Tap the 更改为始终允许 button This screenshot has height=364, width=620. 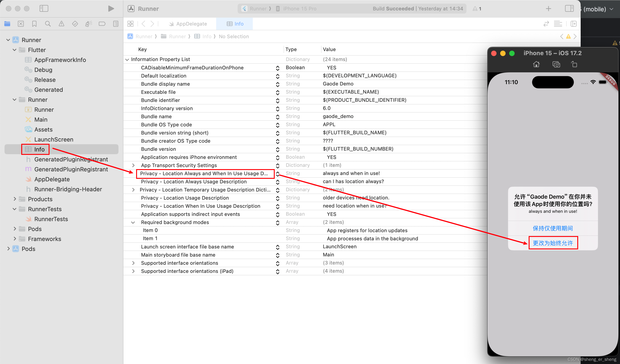[553, 243]
